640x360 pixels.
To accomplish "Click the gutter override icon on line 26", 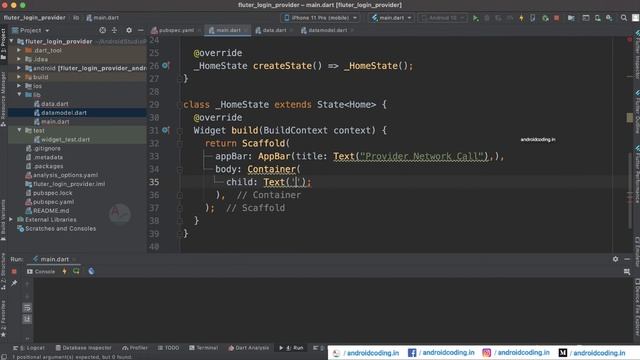I will [x=165, y=65].
